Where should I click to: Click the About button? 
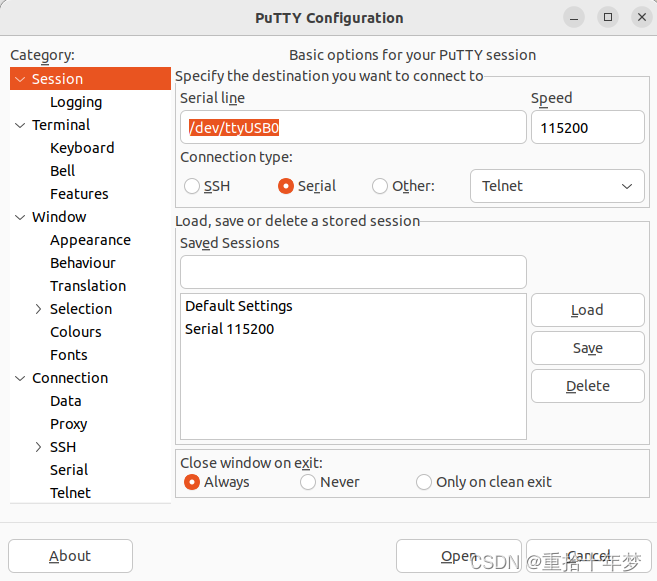point(70,556)
